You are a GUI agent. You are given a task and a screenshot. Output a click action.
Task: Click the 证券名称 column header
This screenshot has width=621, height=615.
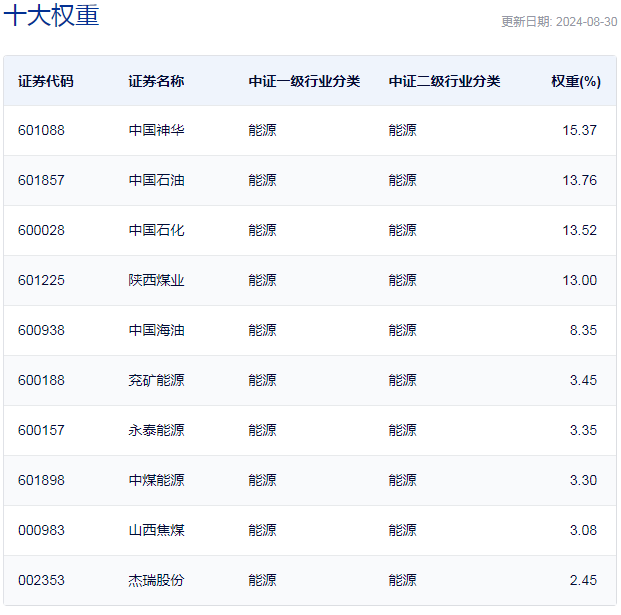[x=156, y=81]
